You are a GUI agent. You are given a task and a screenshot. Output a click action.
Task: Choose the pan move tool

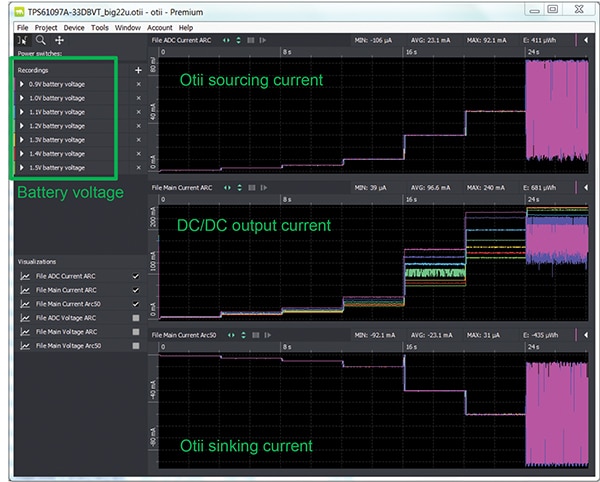click(59, 40)
